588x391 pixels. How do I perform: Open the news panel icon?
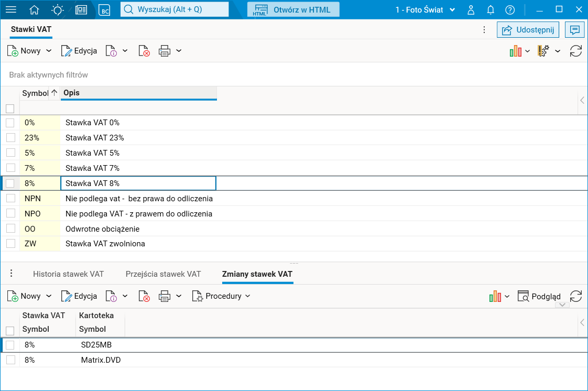click(81, 10)
